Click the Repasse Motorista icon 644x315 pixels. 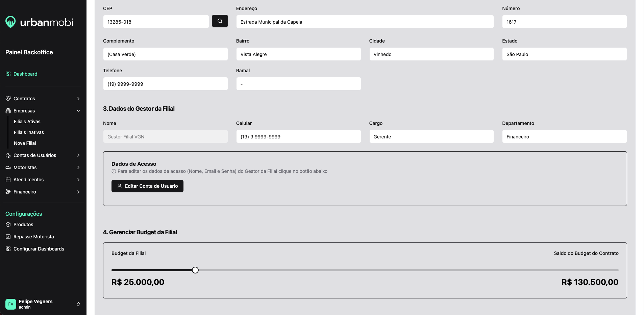(8, 237)
